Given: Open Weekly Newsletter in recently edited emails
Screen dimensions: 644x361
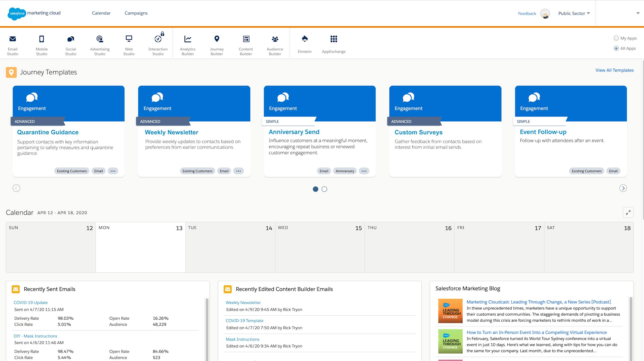Looking at the screenshot, I should click(x=243, y=303).
